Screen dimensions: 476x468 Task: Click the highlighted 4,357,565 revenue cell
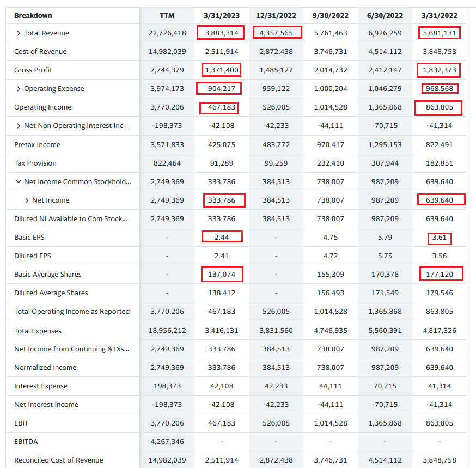(276, 33)
